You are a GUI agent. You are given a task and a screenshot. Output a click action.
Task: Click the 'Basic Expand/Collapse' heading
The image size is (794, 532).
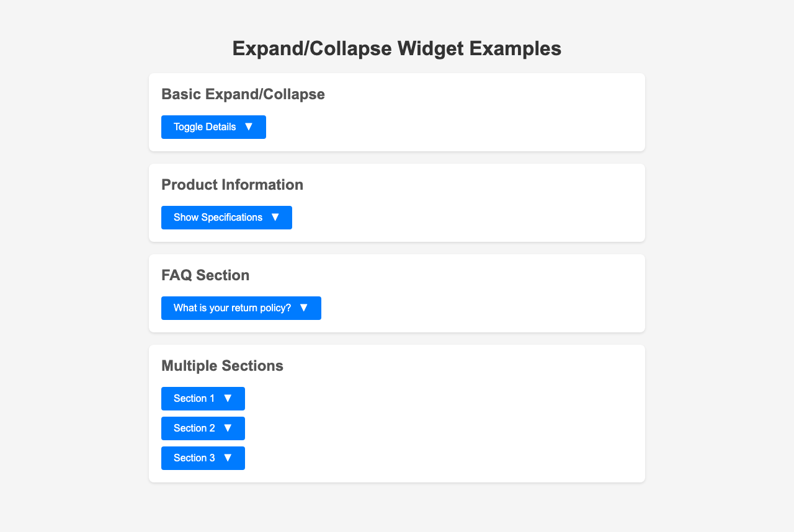pyautogui.click(x=243, y=94)
